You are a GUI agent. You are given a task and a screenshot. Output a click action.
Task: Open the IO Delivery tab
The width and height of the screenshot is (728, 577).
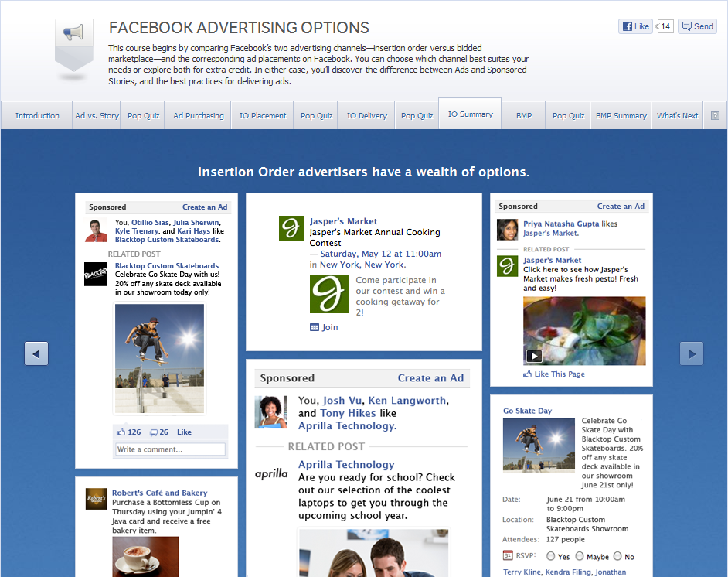(367, 115)
